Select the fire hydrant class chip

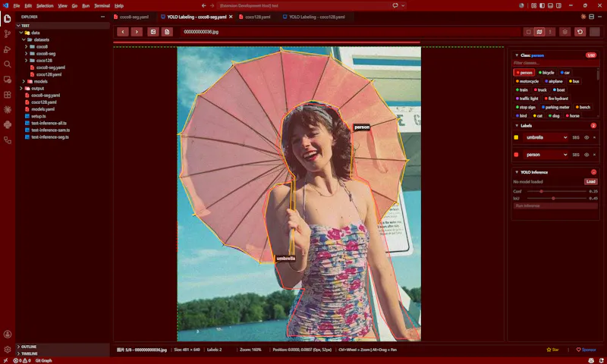(x=556, y=99)
